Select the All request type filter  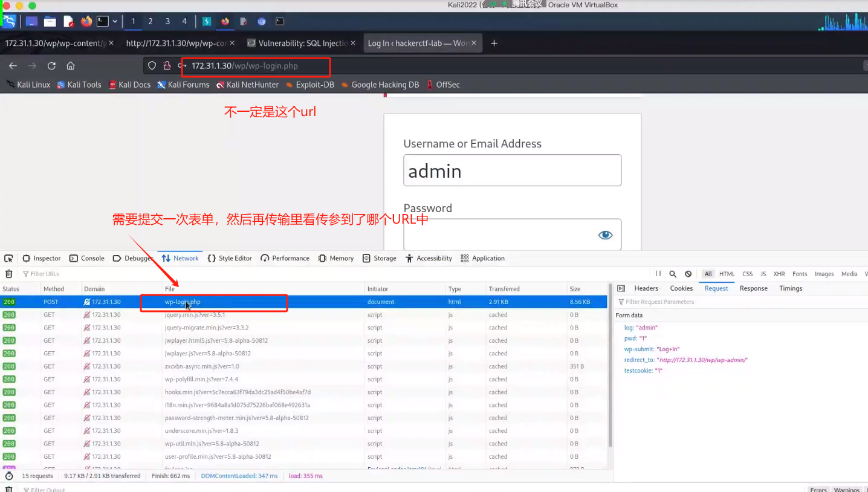coord(708,274)
